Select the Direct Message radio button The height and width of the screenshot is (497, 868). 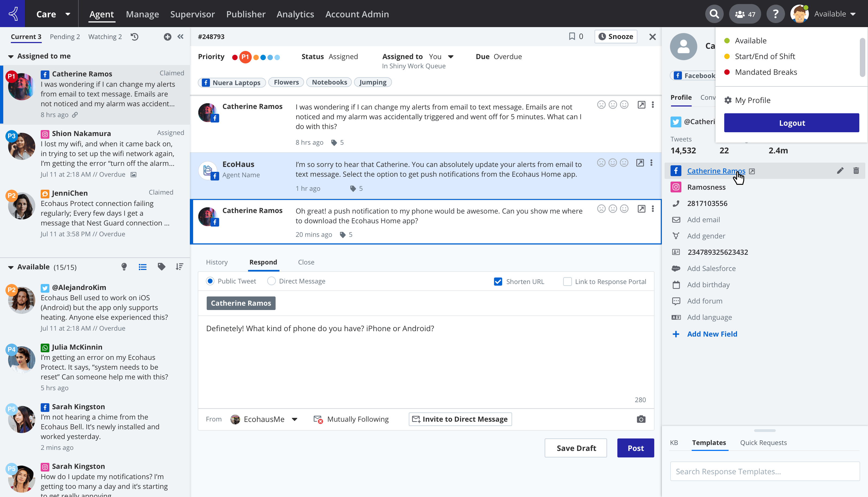(271, 281)
